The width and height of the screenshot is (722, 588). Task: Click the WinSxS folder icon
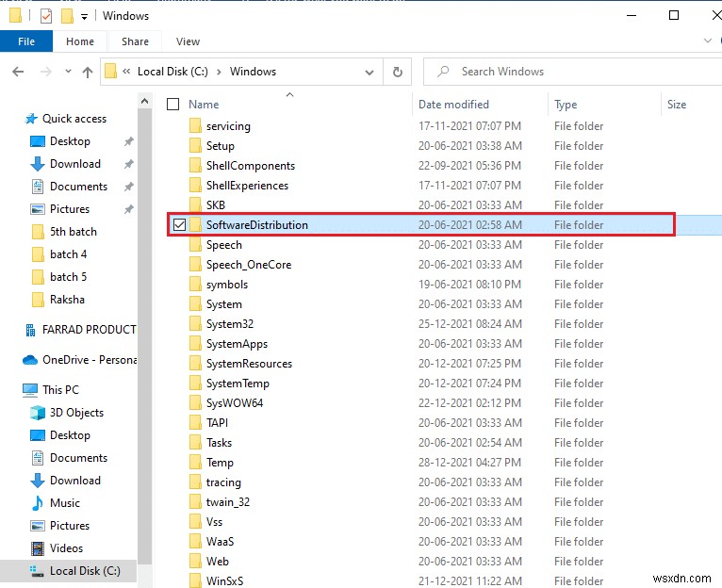pos(195,580)
